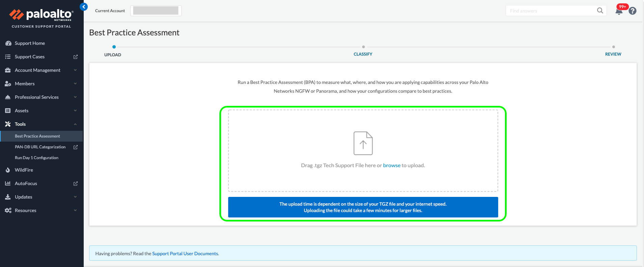
Task: Open the Current Account selector
Action: point(156,11)
